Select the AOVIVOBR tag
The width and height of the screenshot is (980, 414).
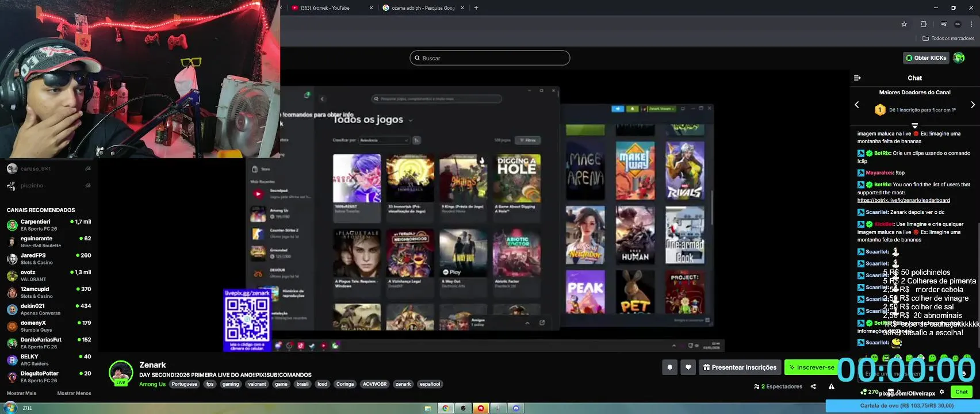click(374, 384)
